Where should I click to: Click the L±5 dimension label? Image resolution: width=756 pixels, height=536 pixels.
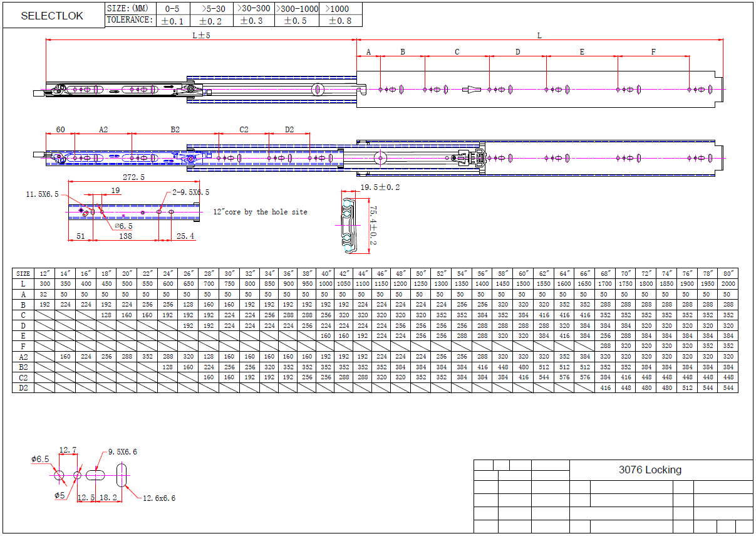(200, 36)
